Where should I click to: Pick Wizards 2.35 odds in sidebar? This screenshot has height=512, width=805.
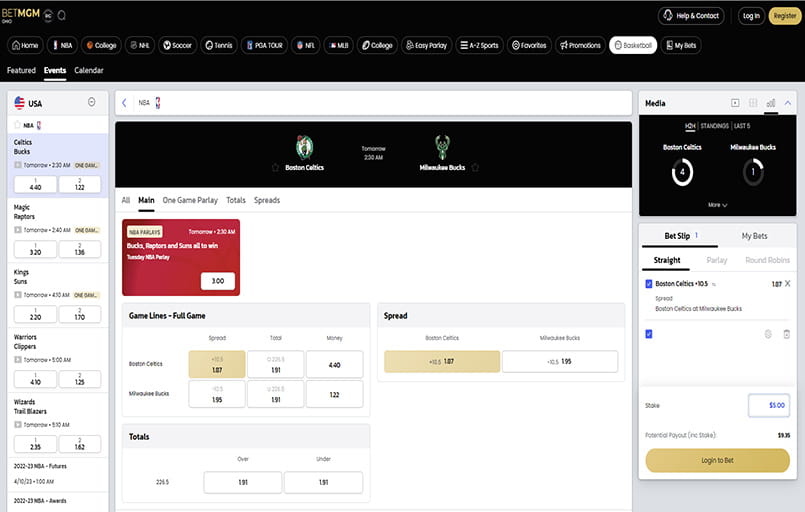click(x=35, y=444)
